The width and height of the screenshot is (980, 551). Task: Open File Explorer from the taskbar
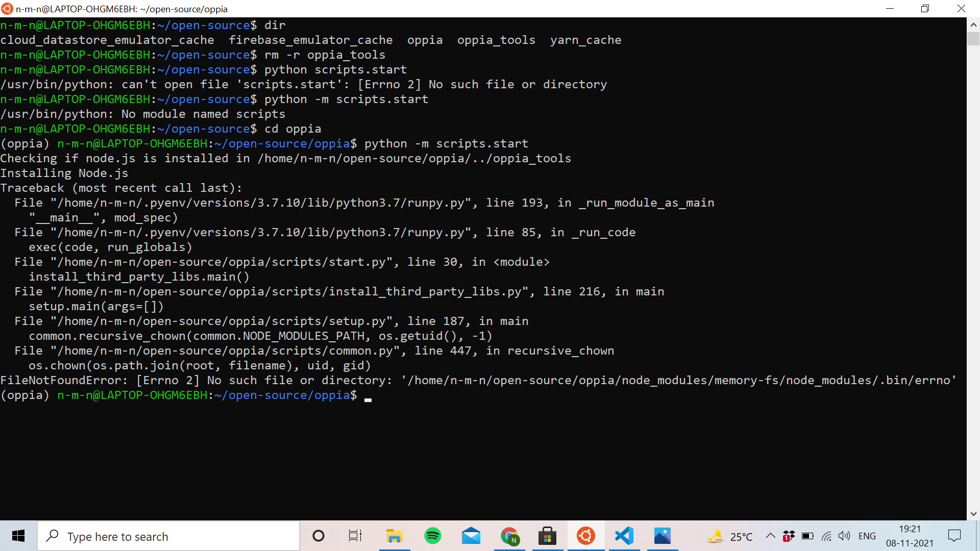395,536
